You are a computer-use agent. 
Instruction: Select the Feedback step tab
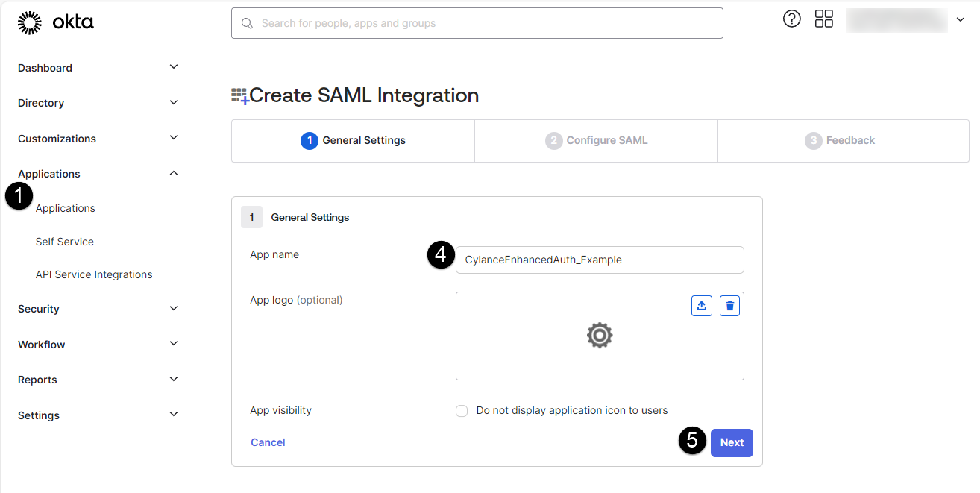coord(840,140)
